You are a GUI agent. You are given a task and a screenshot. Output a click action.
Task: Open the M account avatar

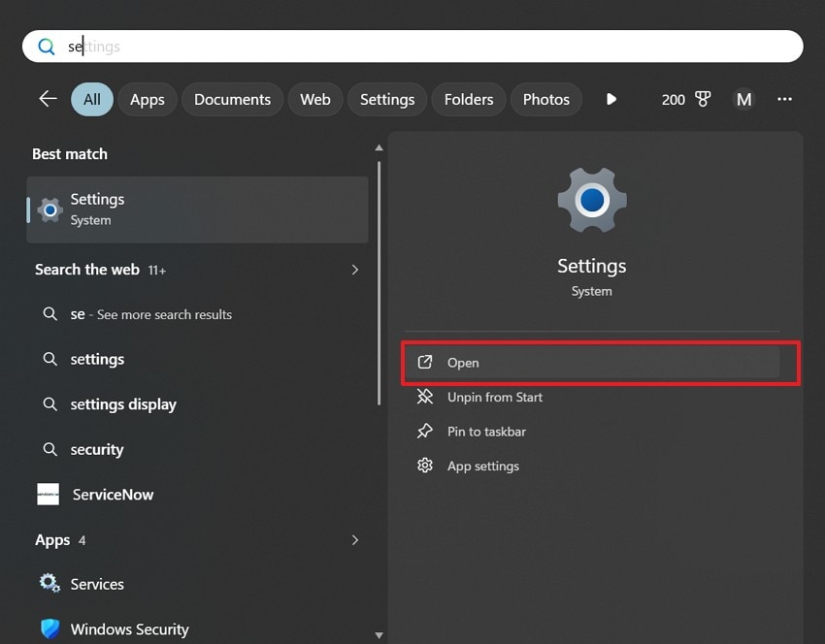(x=744, y=99)
